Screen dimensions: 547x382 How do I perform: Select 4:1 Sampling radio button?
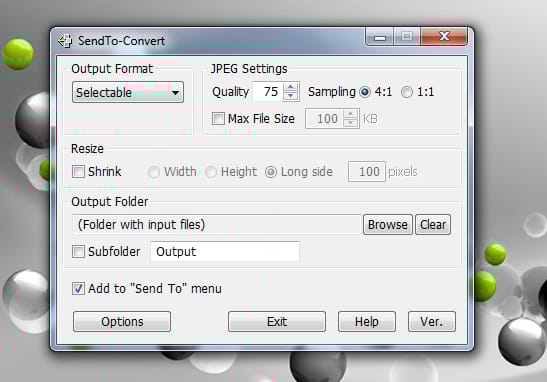coord(365,92)
